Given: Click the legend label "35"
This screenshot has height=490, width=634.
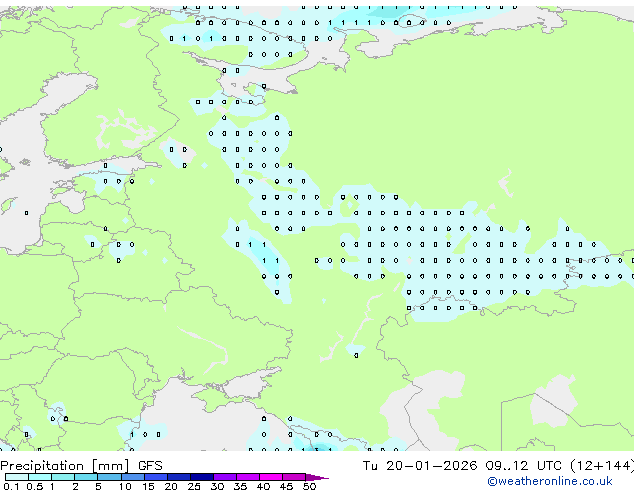Looking at the screenshot, I should pos(240,486).
